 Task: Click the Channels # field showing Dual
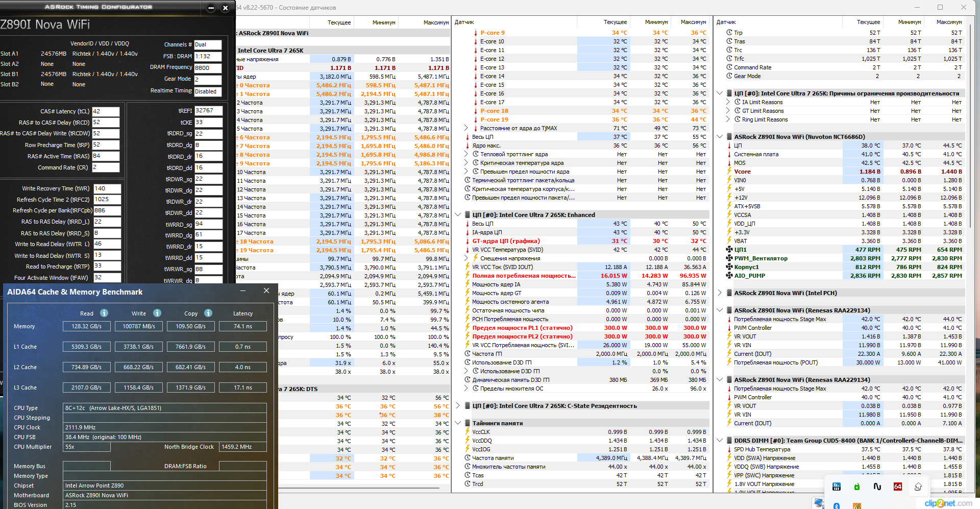pyautogui.click(x=208, y=44)
